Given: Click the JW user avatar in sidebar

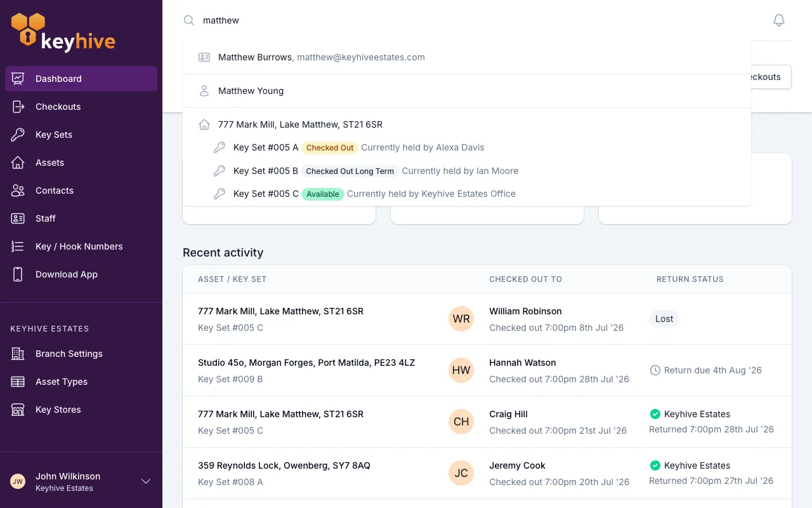Looking at the screenshot, I should [x=18, y=481].
